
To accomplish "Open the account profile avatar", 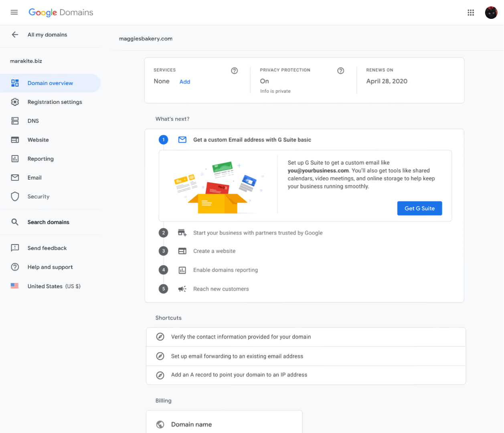I will coord(491,13).
